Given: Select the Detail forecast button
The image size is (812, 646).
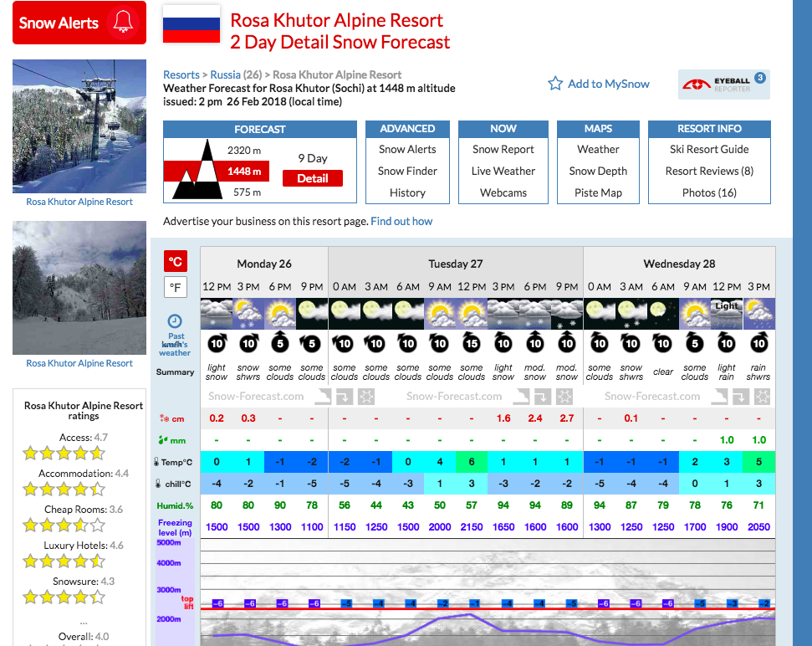Looking at the screenshot, I should coord(313,178).
